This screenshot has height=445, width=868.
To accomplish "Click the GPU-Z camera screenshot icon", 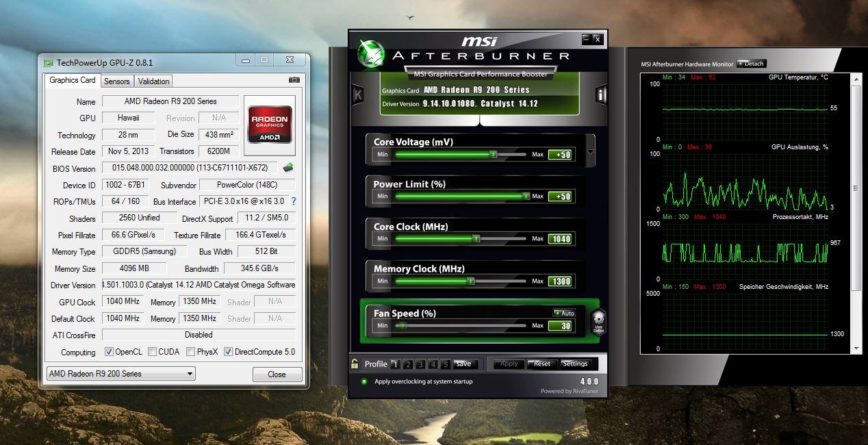I will pyautogui.click(x=294, y=80).
